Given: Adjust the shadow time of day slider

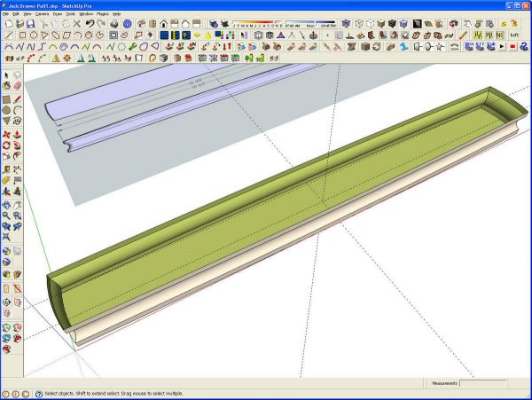Looking at the screenshot, I should point(310,23).
